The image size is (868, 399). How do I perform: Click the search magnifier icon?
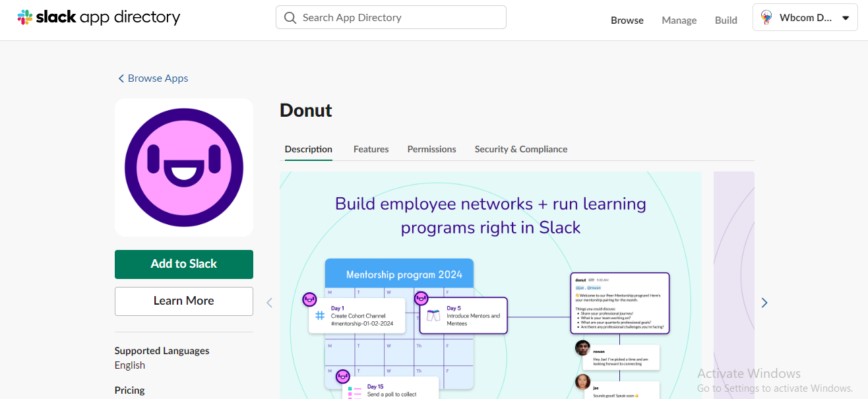point(290,18)
